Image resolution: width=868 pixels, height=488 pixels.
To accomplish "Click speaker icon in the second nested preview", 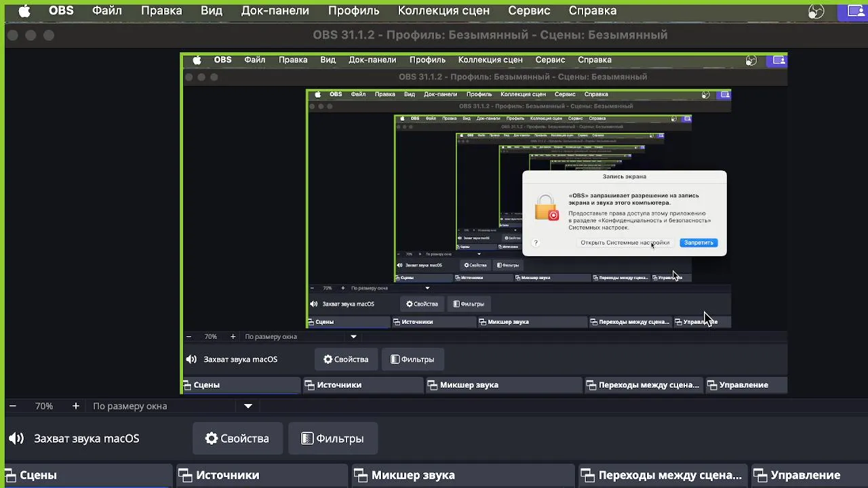I will (x=314, y=304).
